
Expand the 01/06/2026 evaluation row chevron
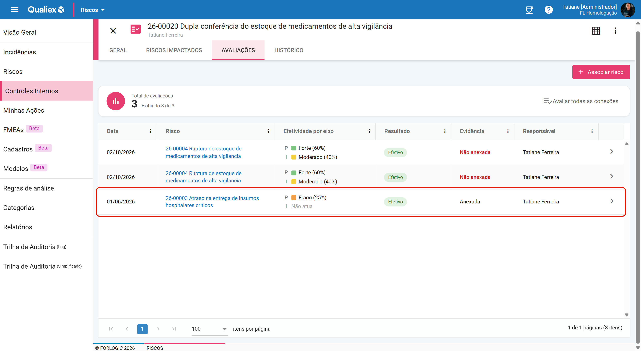[x=612, y=201]
